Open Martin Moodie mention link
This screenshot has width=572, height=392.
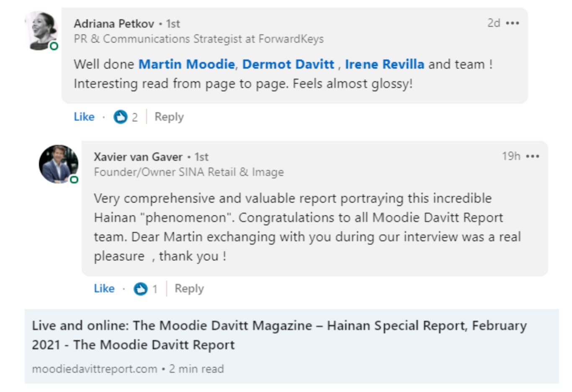point(186,64)
